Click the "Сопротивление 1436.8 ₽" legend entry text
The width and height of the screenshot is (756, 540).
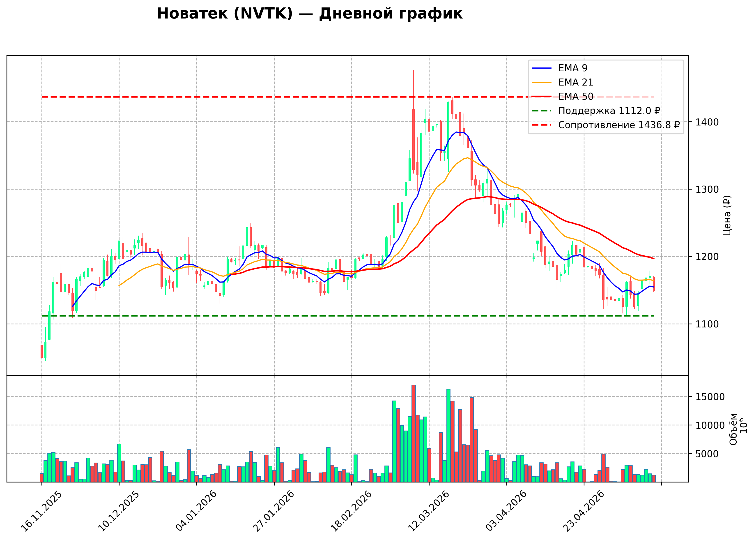point(619,125)
